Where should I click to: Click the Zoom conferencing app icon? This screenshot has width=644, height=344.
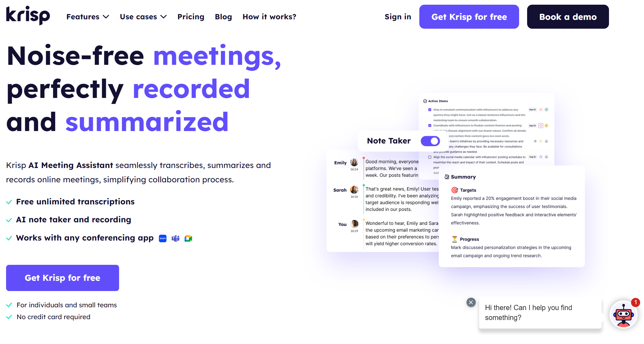coord(162,238)
